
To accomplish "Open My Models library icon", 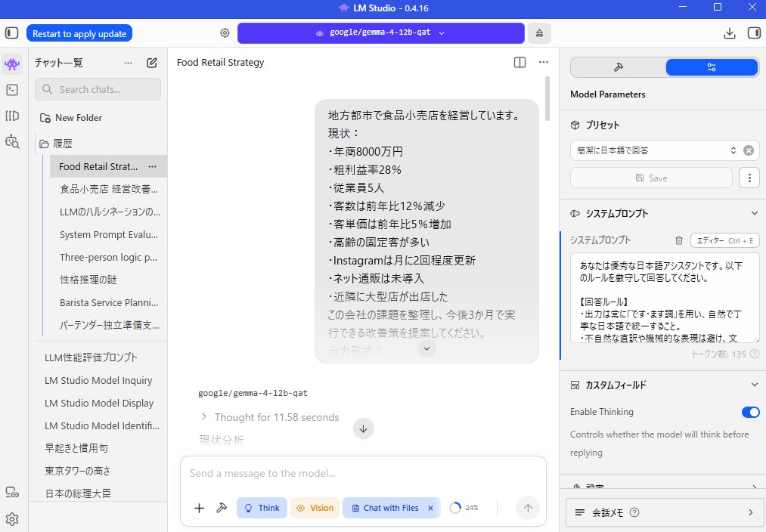I will (x=12, y=116).
